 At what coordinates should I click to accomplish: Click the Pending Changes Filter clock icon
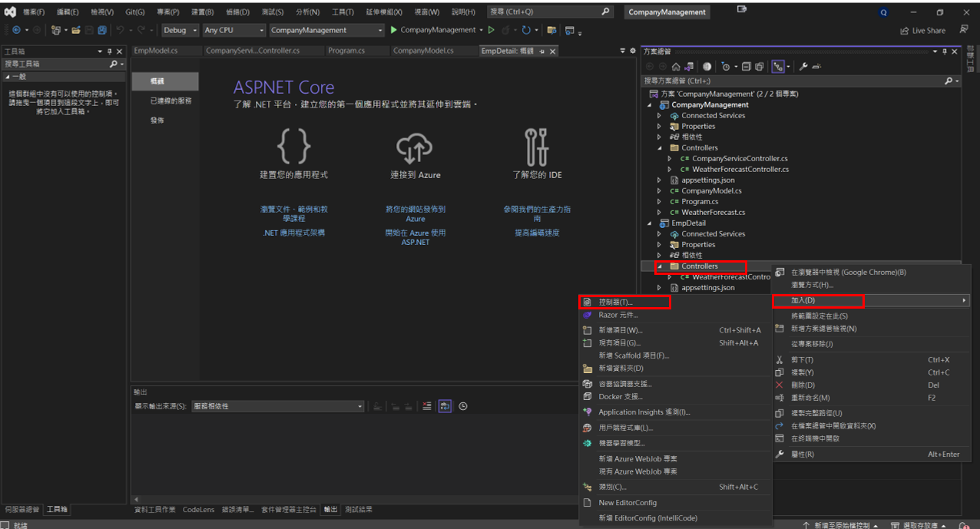click(x=726, y=67)
